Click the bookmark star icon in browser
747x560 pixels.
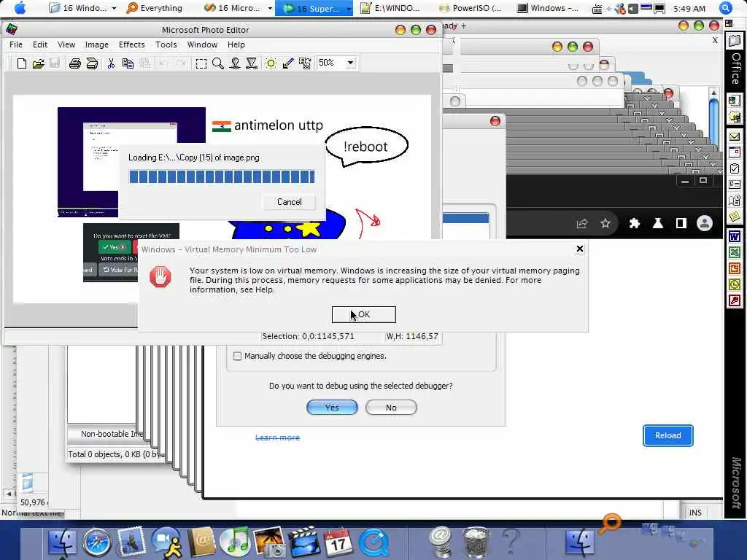click(x=605, y=223)
